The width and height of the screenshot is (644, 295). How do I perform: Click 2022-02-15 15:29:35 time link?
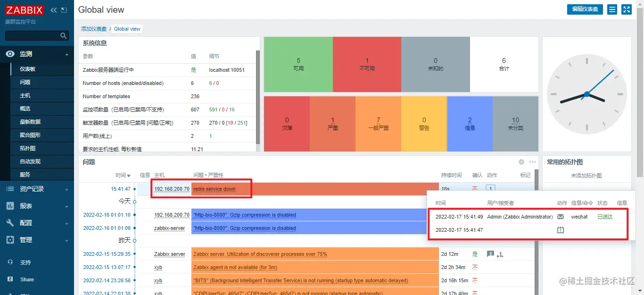(x=107, y=254)
